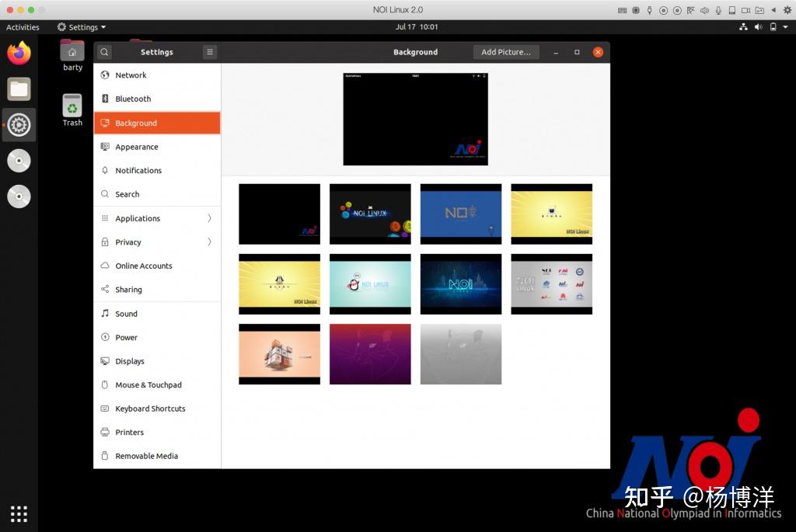Open the hamburger menu in Settings window
This screenshot has width=796, height=532.
pyautogui.click(x=209, y=52)
